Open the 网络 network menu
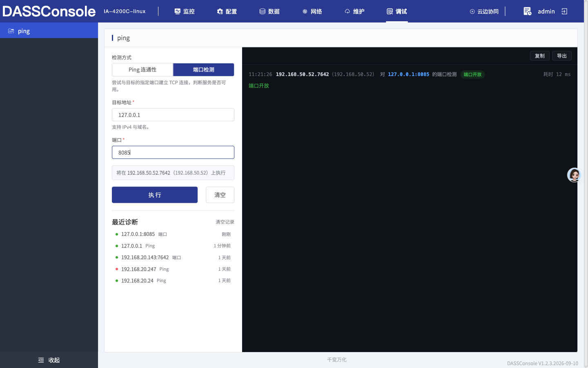The image size is (588, 368). coord(312,11)
